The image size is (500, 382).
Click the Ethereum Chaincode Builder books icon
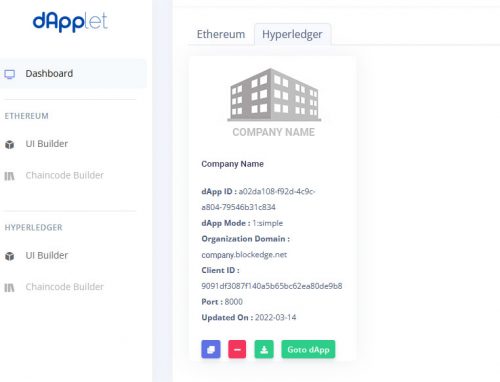pyautogui.click(x=9, y=176)
